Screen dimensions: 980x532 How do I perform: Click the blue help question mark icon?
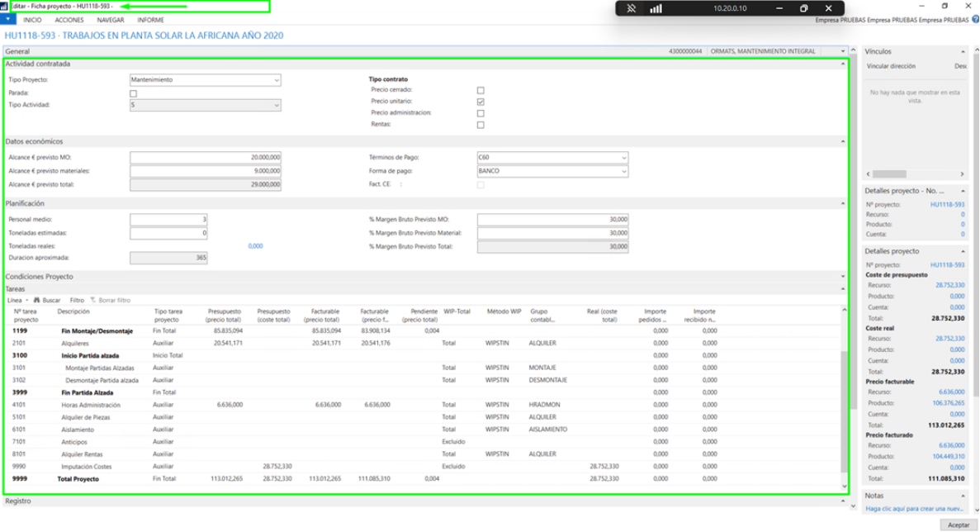pyautogui.click(x=973, y=20)
